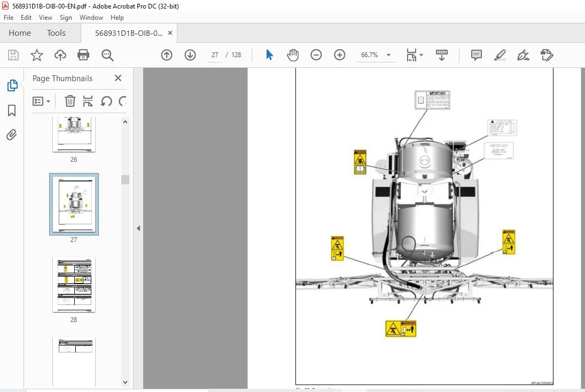Image resolution: width=585 pixels, height=392 pixels.
Task: Open the Attachments paperclip pane
Action: pyautogui.click(x=12, y=135)
